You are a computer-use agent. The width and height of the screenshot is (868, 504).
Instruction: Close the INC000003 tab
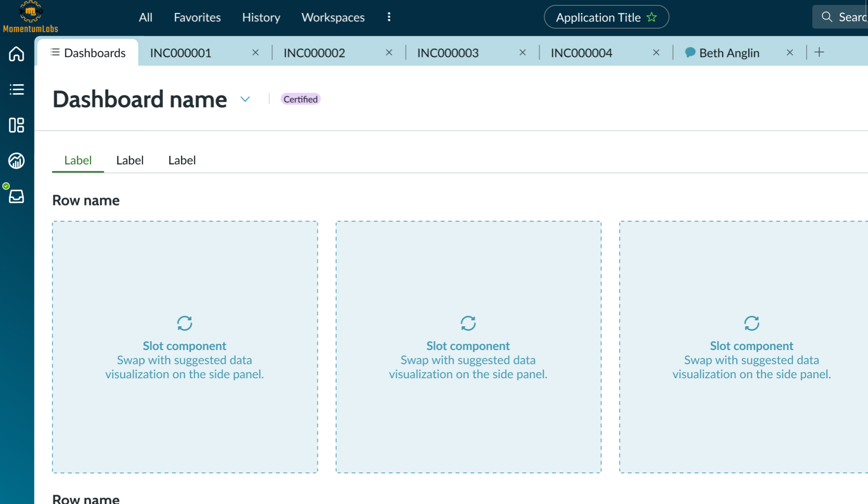pos(522,52)
